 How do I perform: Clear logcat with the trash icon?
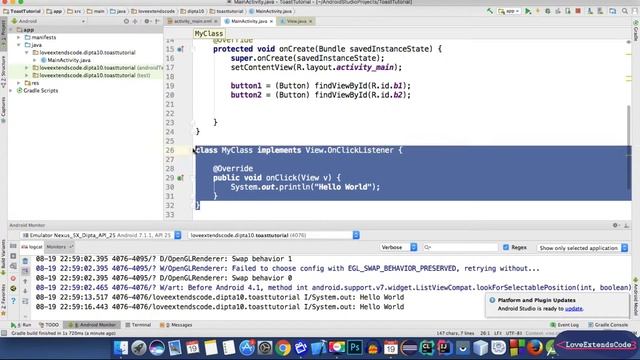click(x=25, y=261)
